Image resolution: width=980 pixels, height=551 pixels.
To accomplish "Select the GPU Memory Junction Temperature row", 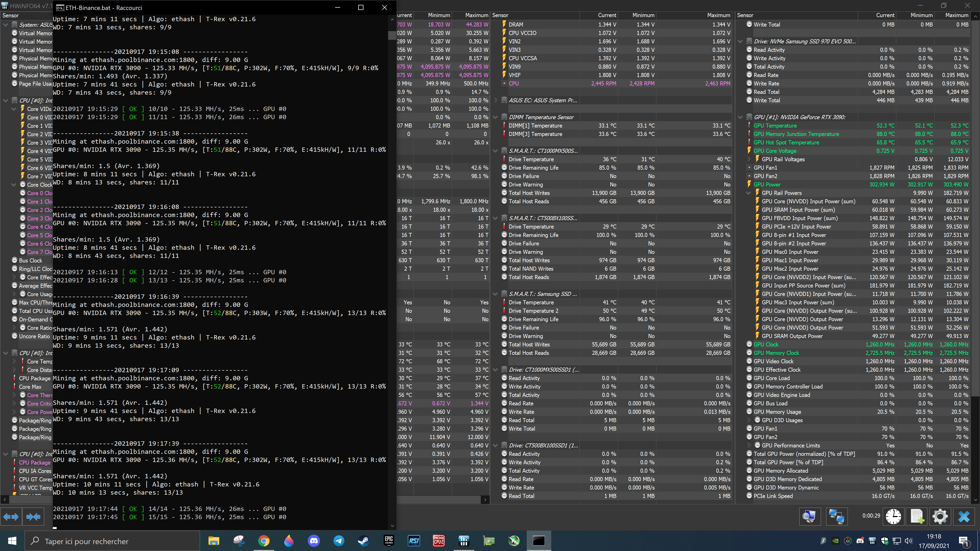I will point(796,134).
